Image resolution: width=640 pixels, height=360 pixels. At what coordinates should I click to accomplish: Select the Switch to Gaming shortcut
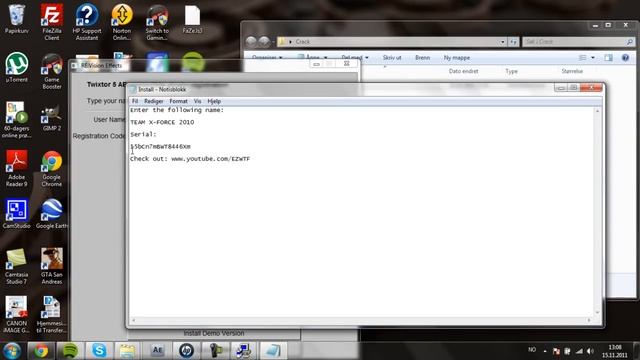coord(157,22)
